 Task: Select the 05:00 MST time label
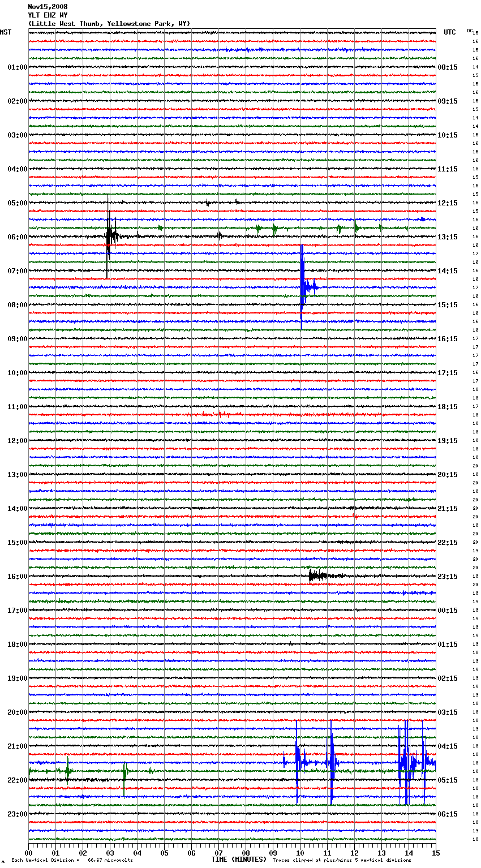click(x=18, y=203)
